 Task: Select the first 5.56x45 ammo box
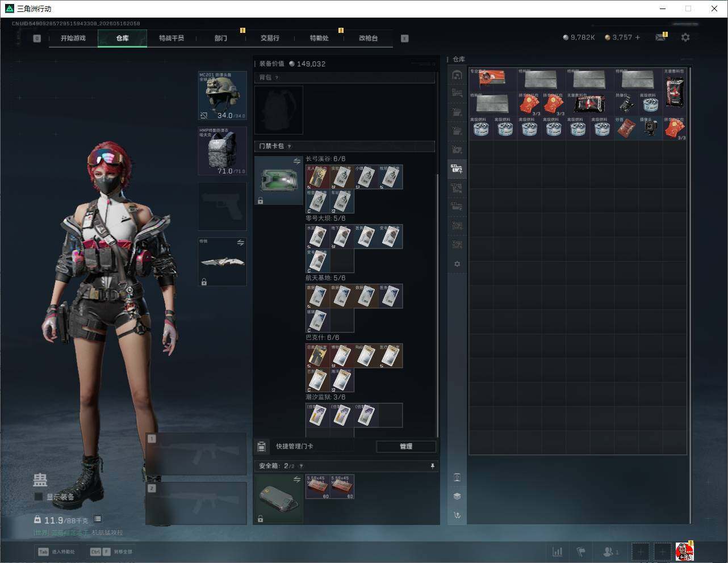(318, 487)
